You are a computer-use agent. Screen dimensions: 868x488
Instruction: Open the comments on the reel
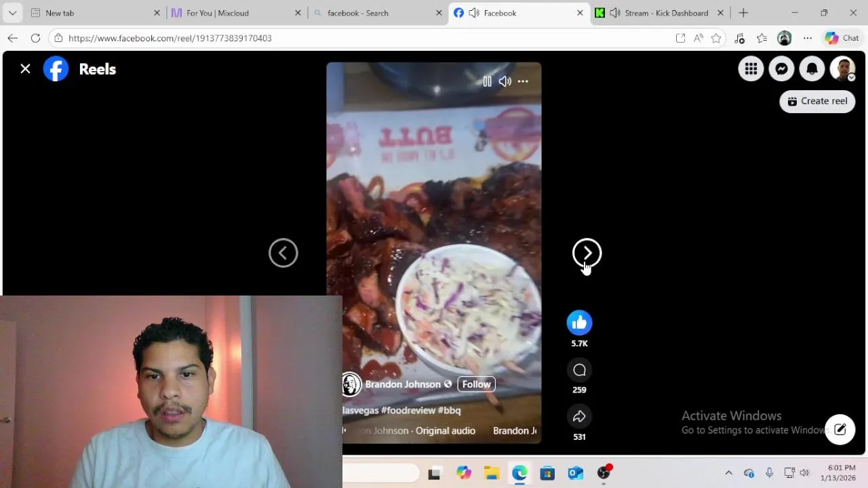pos(579,369)
